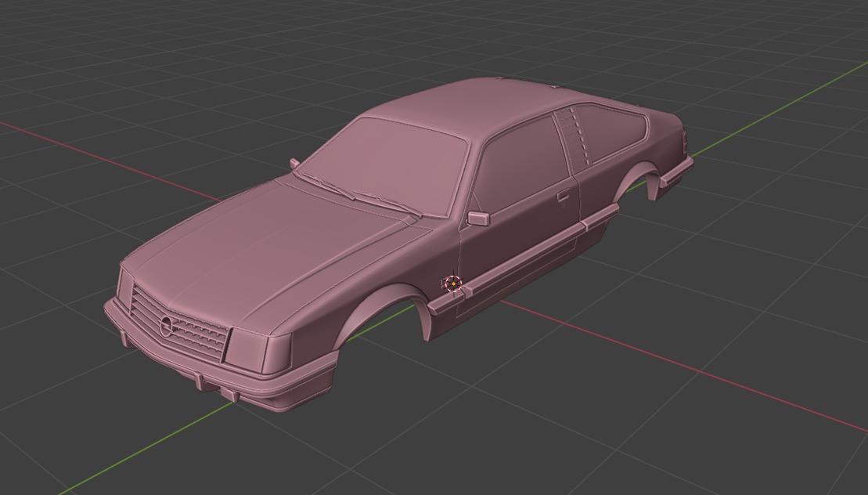
Task: Click the 3D cursor on the car door
Action: pyautogui.click(x=453, y=284)
